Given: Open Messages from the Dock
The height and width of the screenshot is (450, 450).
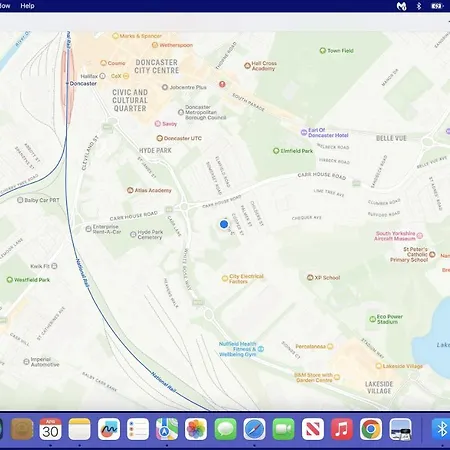Looking at the screenshot, I should click(x=225, y=429).
